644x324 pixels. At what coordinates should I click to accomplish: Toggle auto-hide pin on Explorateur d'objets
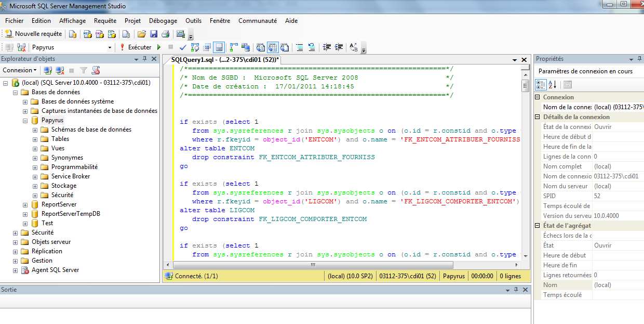click(x=144, y=58)
